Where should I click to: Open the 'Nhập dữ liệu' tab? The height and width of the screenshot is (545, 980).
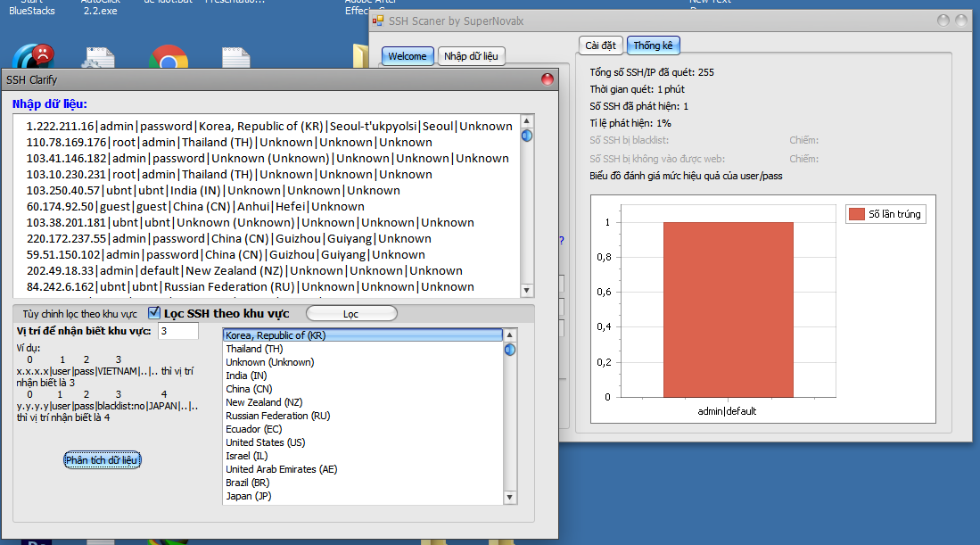[472, 56]
